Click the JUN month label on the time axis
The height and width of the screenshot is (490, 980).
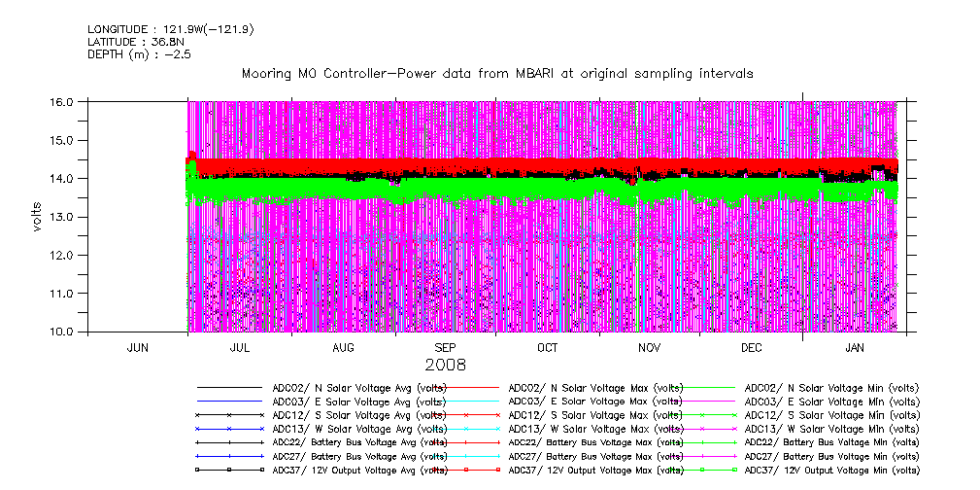click(x=138, y=347)
